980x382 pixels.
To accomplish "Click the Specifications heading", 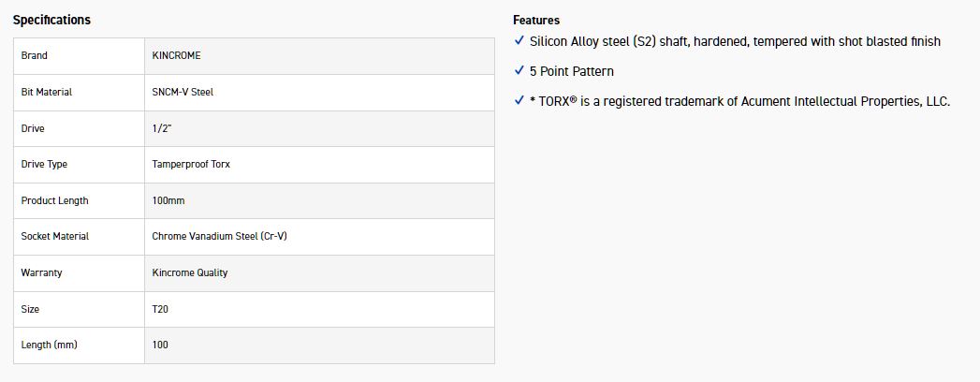I will tap(51, 20).
